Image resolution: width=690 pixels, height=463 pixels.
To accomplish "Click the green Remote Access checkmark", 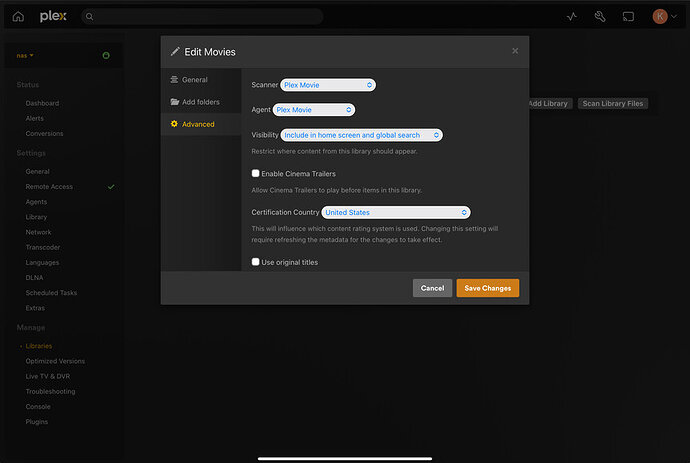I will [x=111, y=187].
